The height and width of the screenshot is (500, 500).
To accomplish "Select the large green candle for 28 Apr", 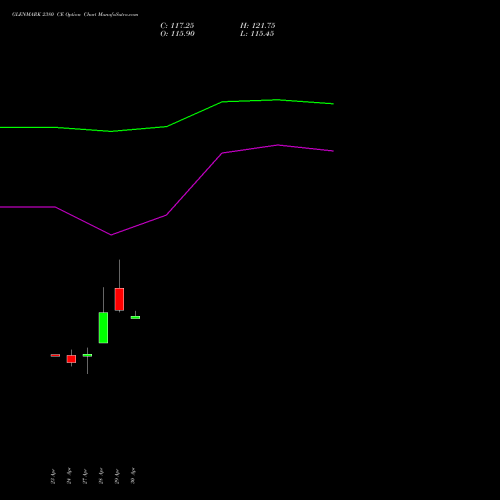I will (x=103, y=328).
